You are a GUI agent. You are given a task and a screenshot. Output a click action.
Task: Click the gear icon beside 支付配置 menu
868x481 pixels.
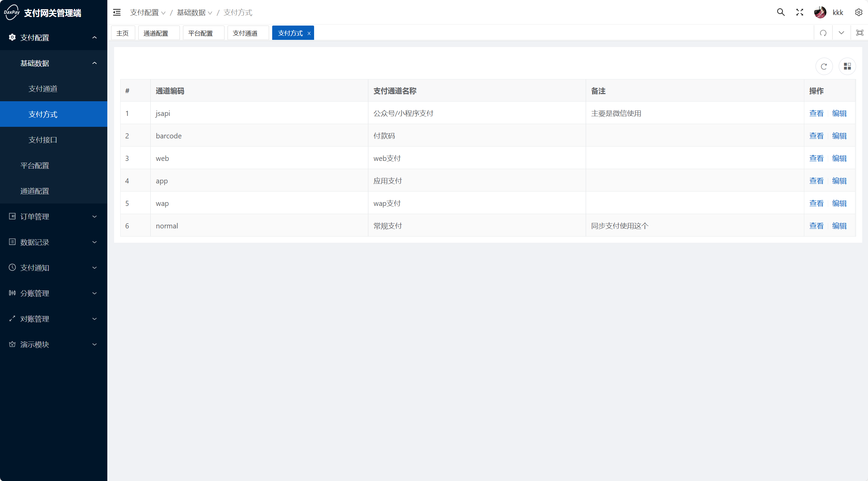[x=12, y=37]
